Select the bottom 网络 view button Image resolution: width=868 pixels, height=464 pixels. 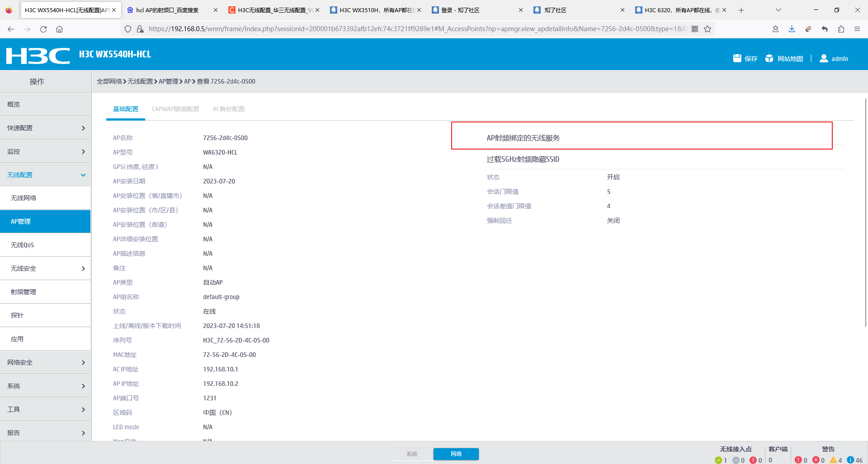[456, 454]
